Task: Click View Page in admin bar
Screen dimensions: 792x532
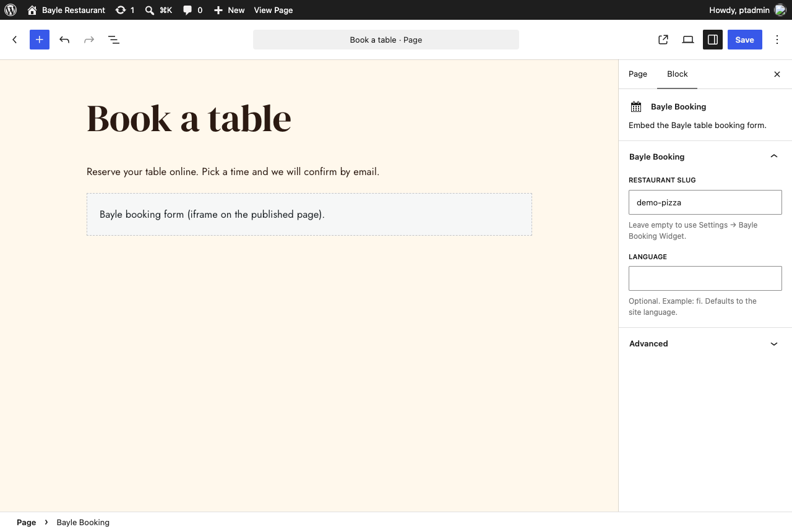Action: coord(273,10)
